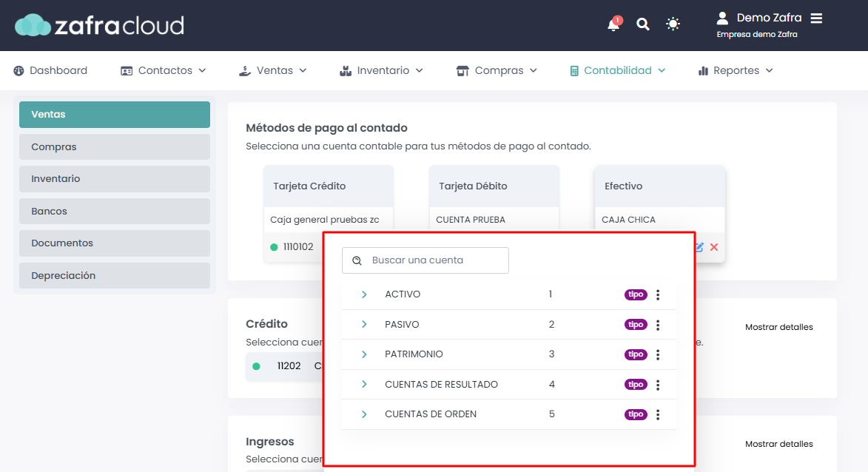This screenshot has width=868, height=472.
Task: Open the Reportes menu
Action: click(x=736, y=70)
